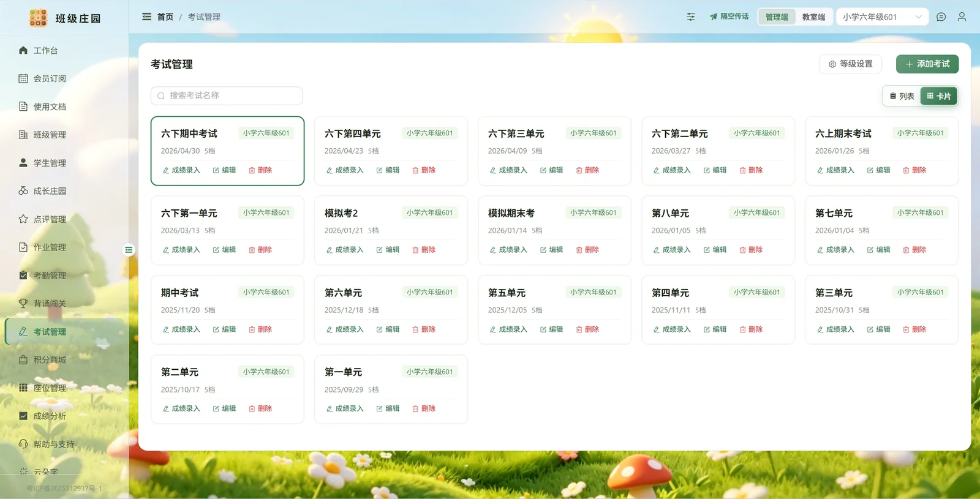Click 编辑 on 第一单元 card

pyautogui.click(x=388, y=408)
